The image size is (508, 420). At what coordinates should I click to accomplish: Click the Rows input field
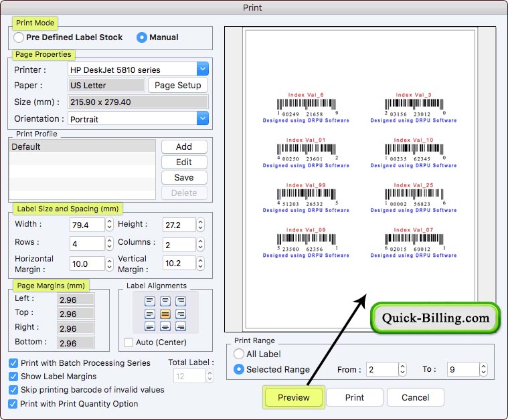87,243
